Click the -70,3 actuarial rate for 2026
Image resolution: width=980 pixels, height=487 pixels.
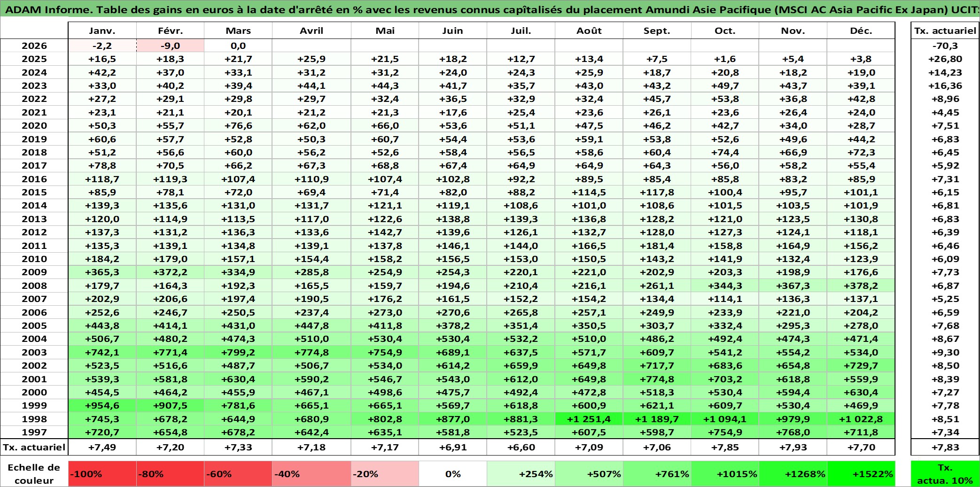945,46
